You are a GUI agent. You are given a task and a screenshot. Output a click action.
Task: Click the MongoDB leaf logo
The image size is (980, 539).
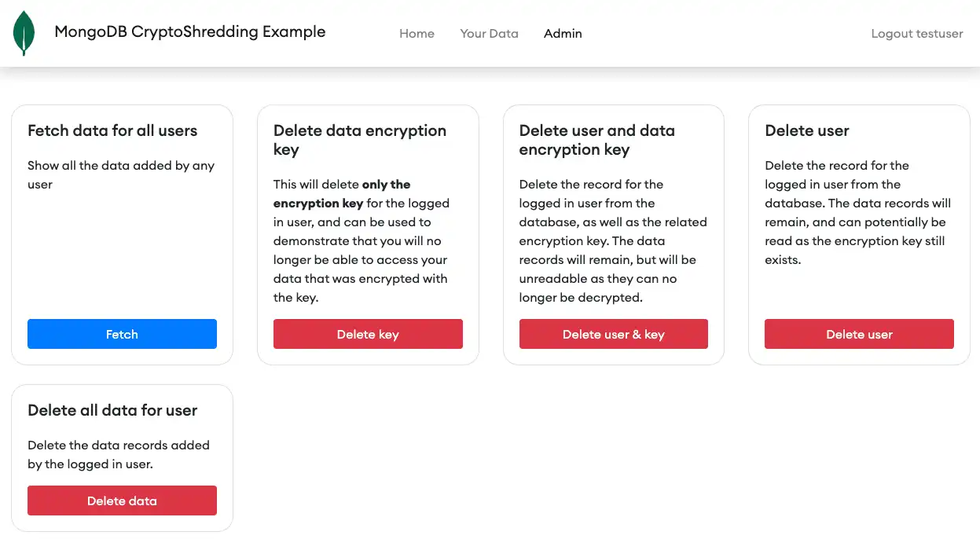click(24, 33)
